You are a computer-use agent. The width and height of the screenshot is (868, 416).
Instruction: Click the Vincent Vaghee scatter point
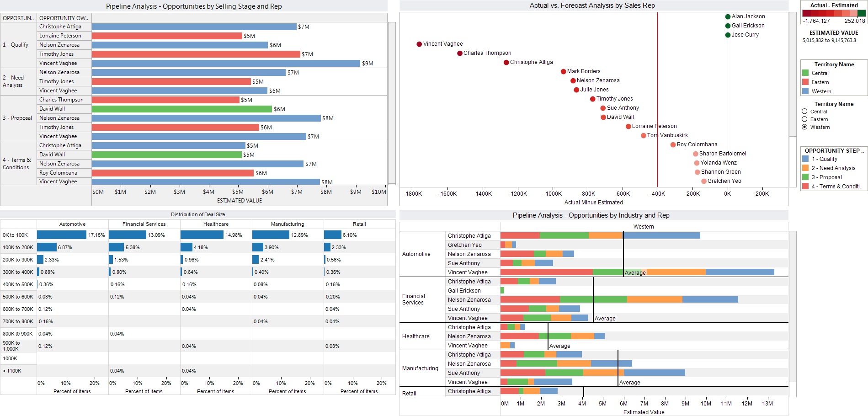coord(419,44)
